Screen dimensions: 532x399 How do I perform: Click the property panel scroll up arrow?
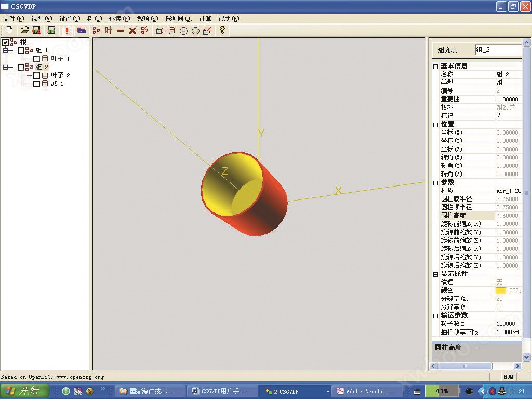coord(527,43)
